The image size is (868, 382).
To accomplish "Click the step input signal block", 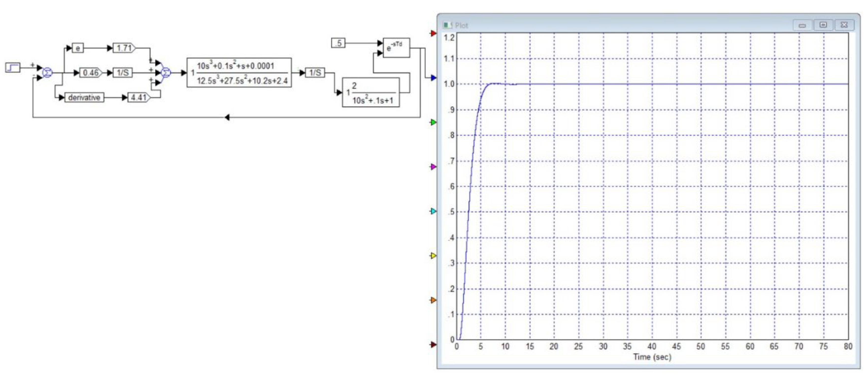I will point(13,68).
